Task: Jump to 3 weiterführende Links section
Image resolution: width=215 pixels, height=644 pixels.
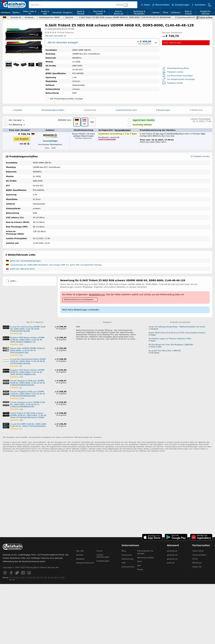Action: tap(126, 110)
